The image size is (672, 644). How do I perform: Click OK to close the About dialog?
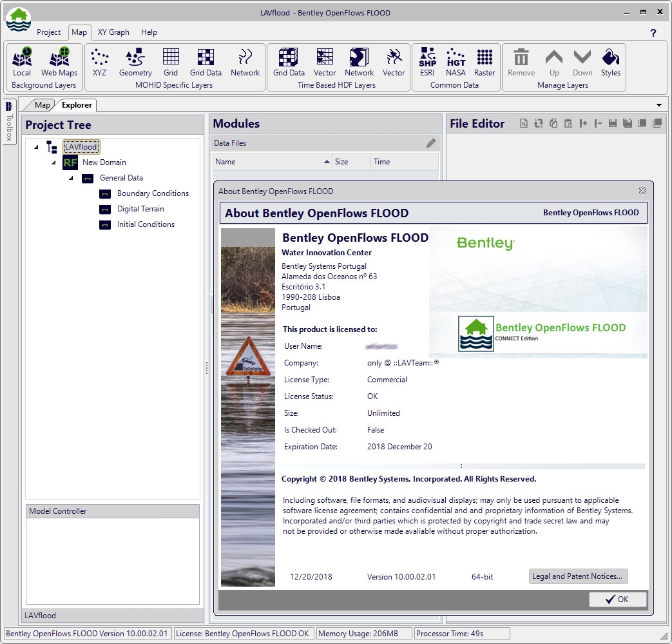tap(617, 600)
